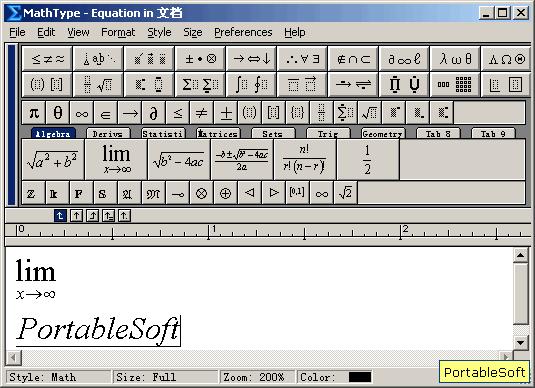Viewport: 535px width, 388px height.
Task: Open the Format menu
Action: point(118,32)
